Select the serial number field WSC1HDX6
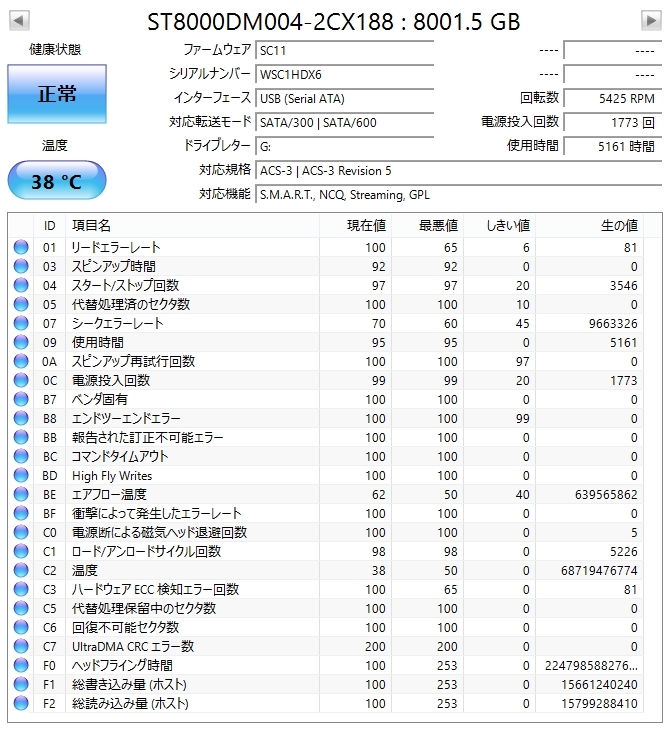This screenshot has height=731, width=671. tap(345, 75)
